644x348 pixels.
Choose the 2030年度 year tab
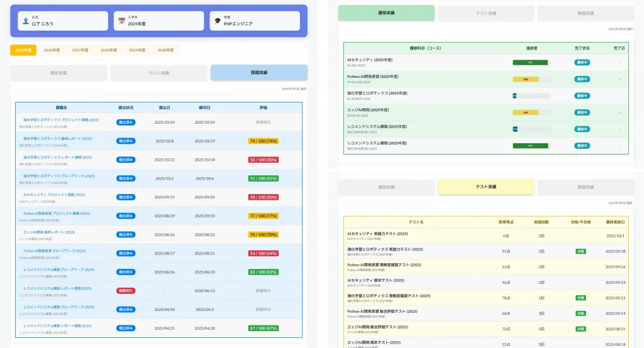point(166,50)
